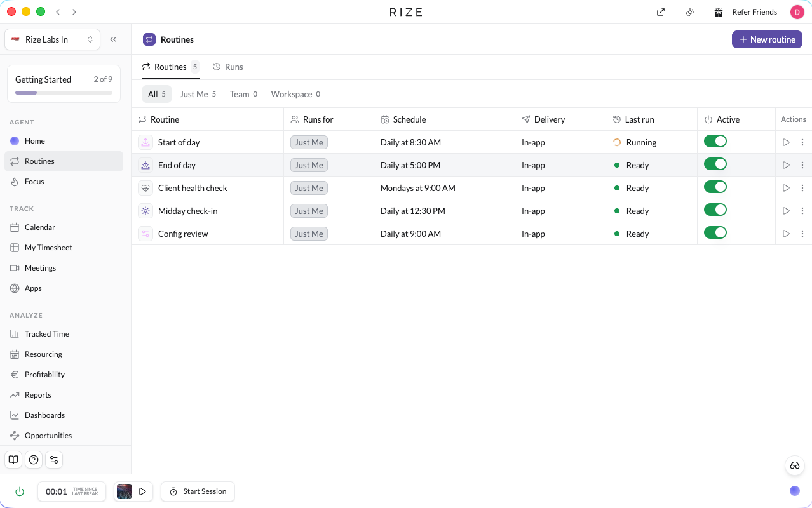Viewport: 812px width, 508px height.
Task: Click the purple orb icon at bottom right
Action: [795, 491]
